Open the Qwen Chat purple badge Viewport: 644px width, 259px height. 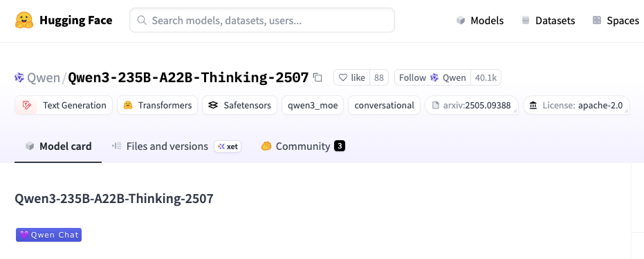point(49,235)
